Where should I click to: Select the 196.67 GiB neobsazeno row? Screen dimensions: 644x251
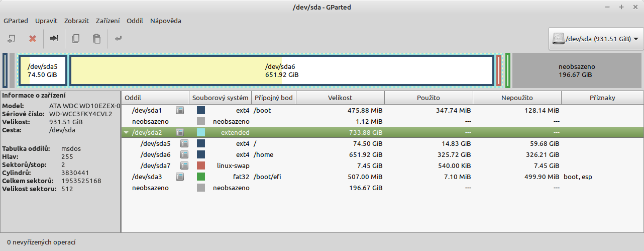click(x=382, y=188)
